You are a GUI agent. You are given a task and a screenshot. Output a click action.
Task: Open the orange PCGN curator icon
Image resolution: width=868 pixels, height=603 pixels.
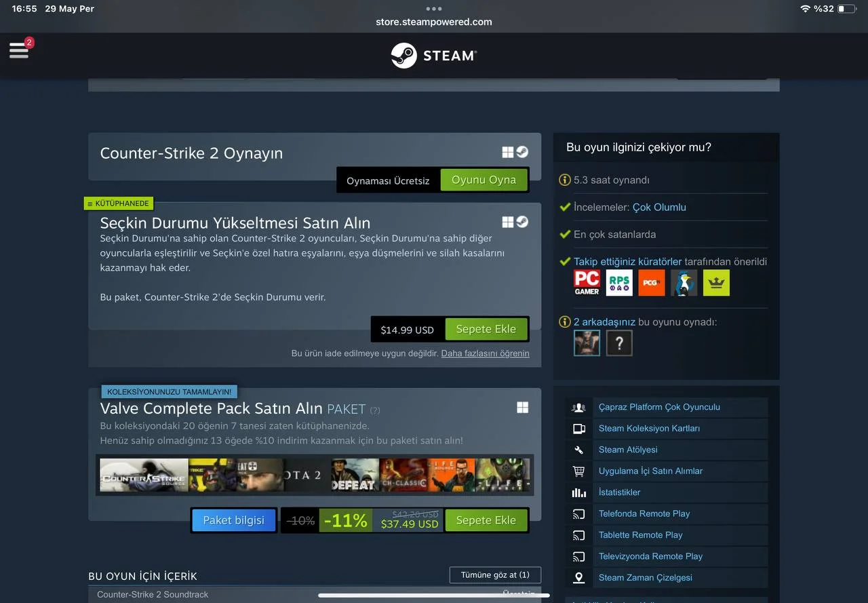[x=652, y=283]
